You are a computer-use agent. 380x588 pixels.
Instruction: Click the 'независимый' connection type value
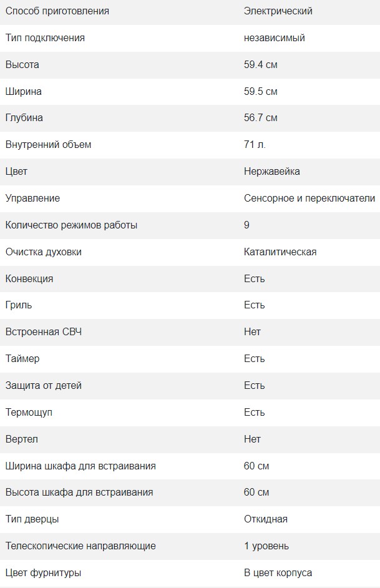pyautogui.click(x=274, y=38)
